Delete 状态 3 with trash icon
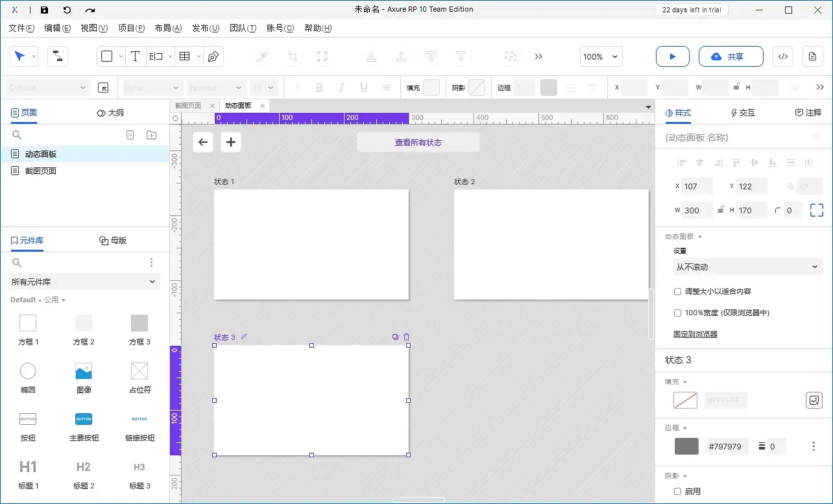Viewport: 833px width, 504px height. click(x=407, y=337)
